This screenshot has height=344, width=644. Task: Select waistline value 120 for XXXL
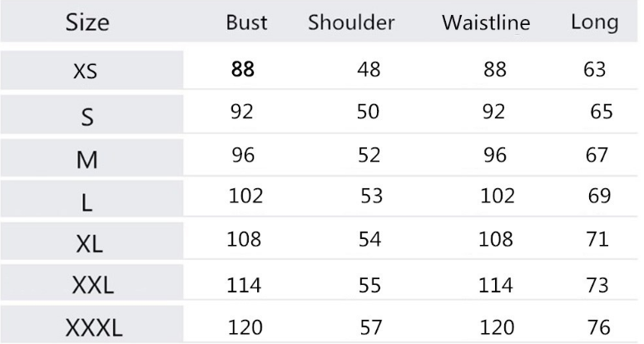coord(499,326)
